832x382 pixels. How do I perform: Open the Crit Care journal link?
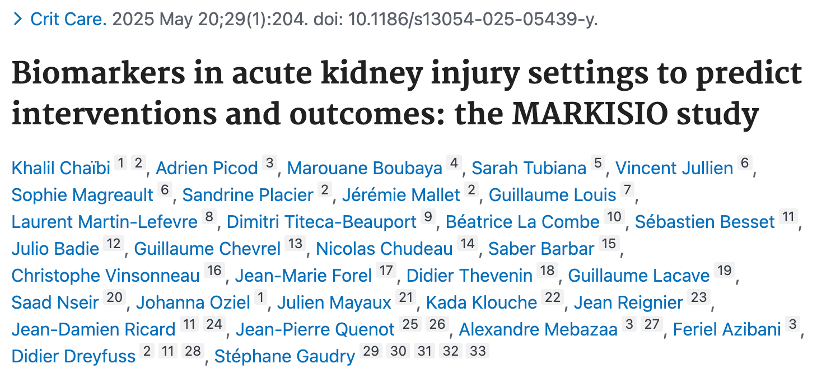(x=68, y=20)
